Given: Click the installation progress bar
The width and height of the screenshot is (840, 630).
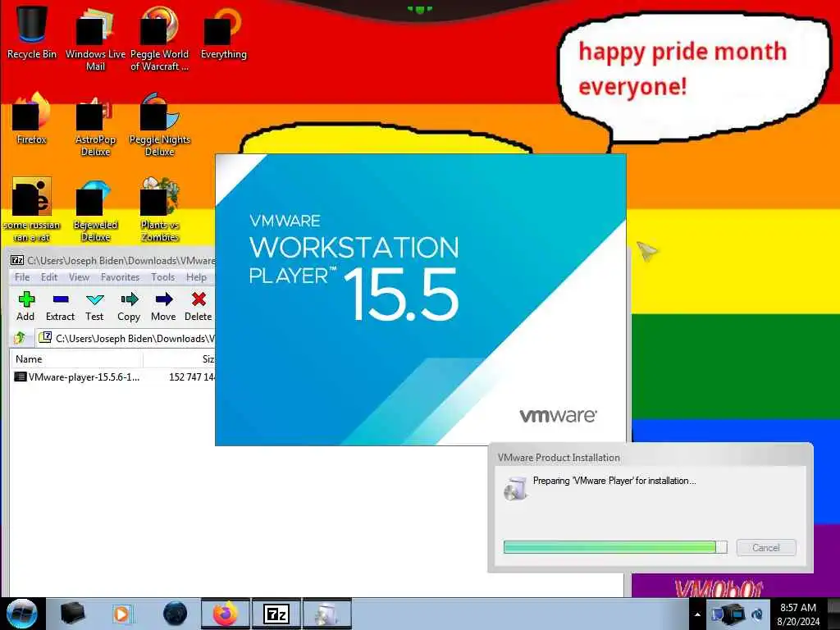Looking at the screenshot, I should pyautogui.click(x=615, y=547).
